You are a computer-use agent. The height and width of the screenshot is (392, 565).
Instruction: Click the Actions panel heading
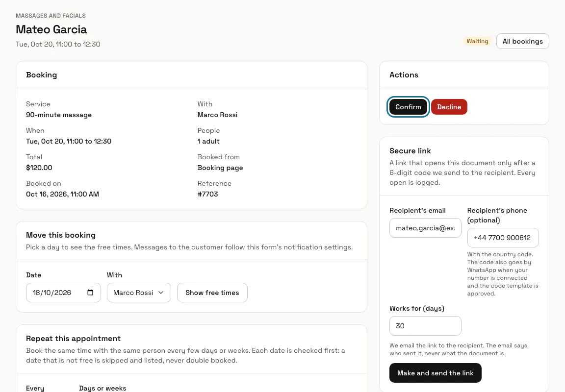pos(404,75)
